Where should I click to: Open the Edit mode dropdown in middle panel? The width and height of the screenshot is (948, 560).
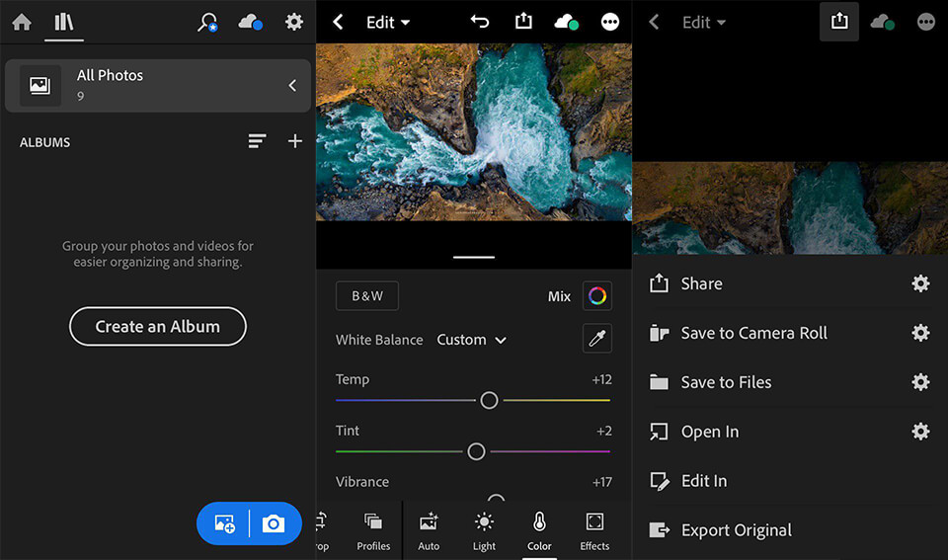[388, 22]
